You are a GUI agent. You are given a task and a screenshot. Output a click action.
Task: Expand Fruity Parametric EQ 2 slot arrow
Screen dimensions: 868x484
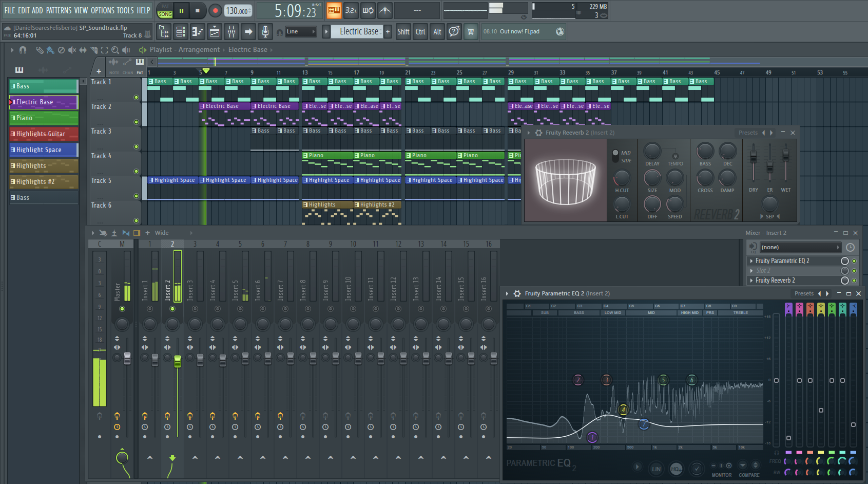click(752, 261)
